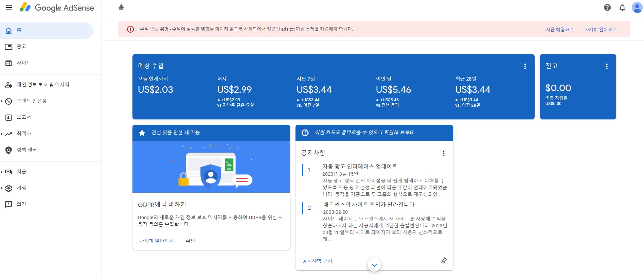Open the notifications bell

click(622, 7)
